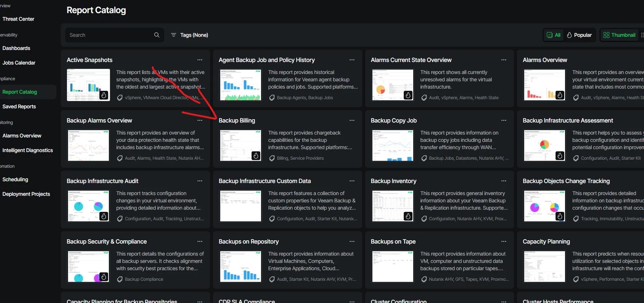Open Threat Center in the sidebar
Screen dimensions: 644x303
click(x=18, y=19)
